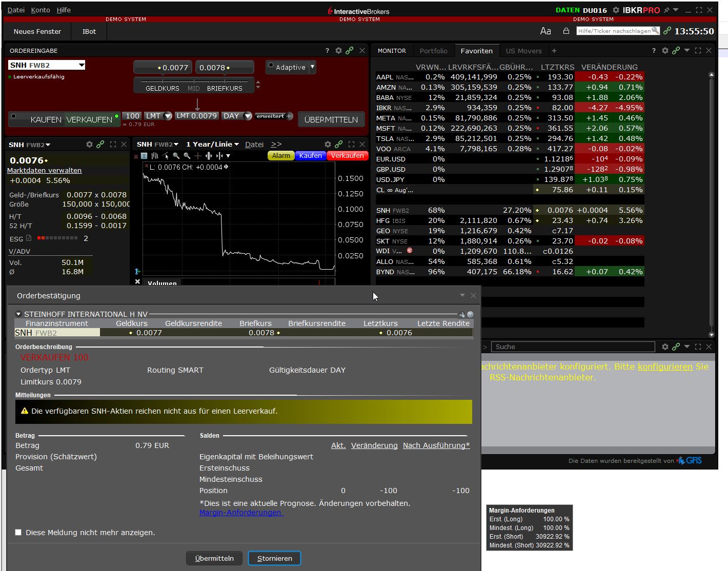
Task: Open the DAY time-in-force dropdown
Action: click(x=248, y=116)
